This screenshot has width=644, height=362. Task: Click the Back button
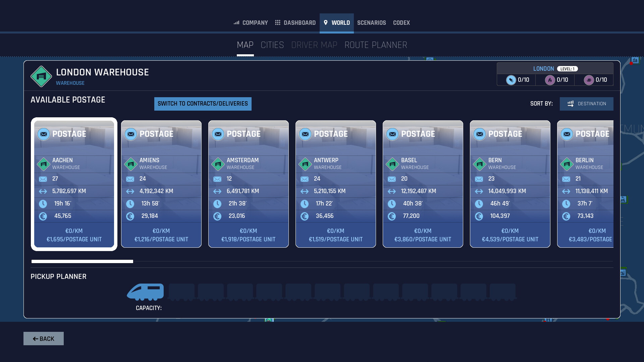[x=43, y=339]
